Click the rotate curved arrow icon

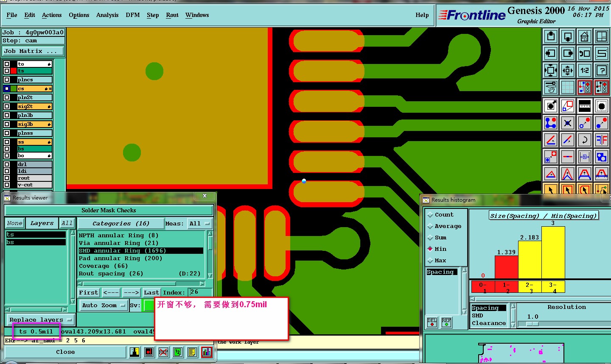(x=585, y=140)
